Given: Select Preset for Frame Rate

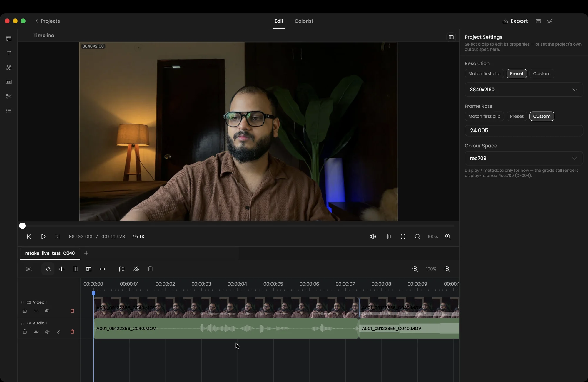Looking at the screenshot, I should (x=517, y=116).
